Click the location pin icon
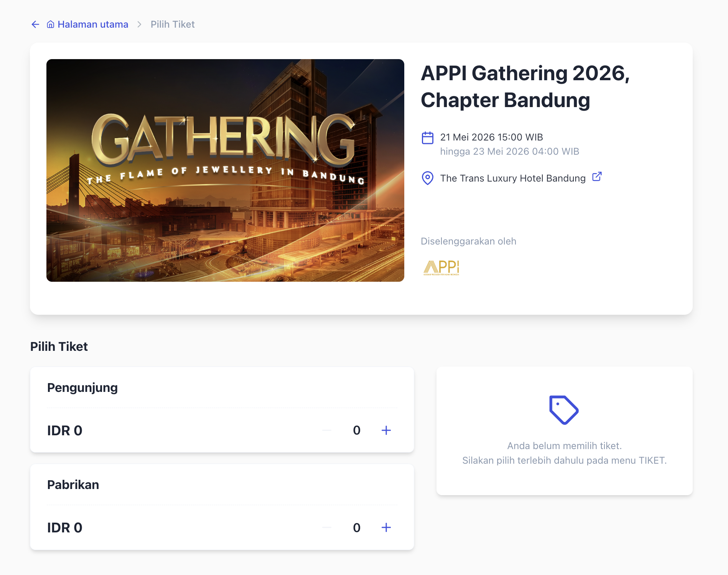Viewport: 728px width, 575px height. pos(428,178)
